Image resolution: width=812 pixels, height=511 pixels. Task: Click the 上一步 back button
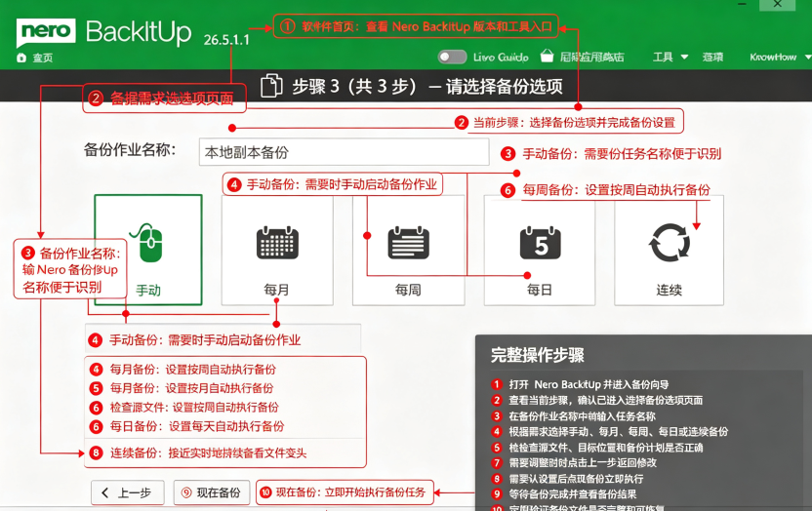pos(128,492)
